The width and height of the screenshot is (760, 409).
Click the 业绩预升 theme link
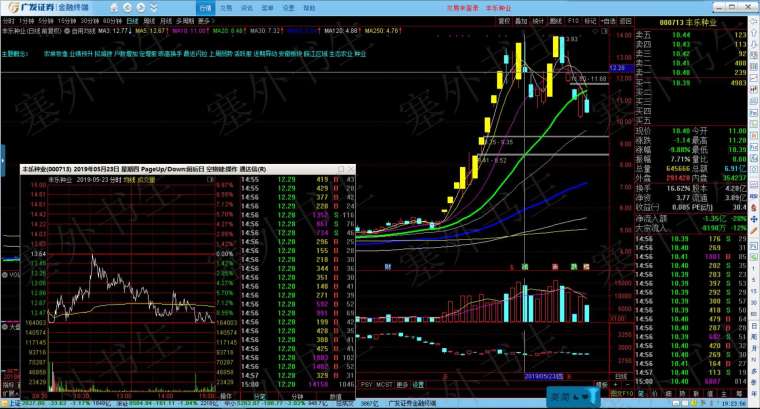(80, 54)
